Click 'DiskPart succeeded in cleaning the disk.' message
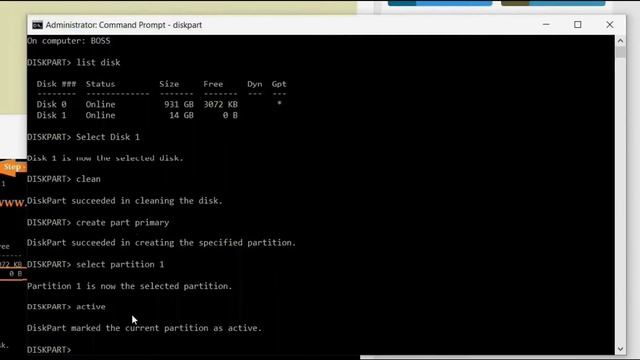 125,201
